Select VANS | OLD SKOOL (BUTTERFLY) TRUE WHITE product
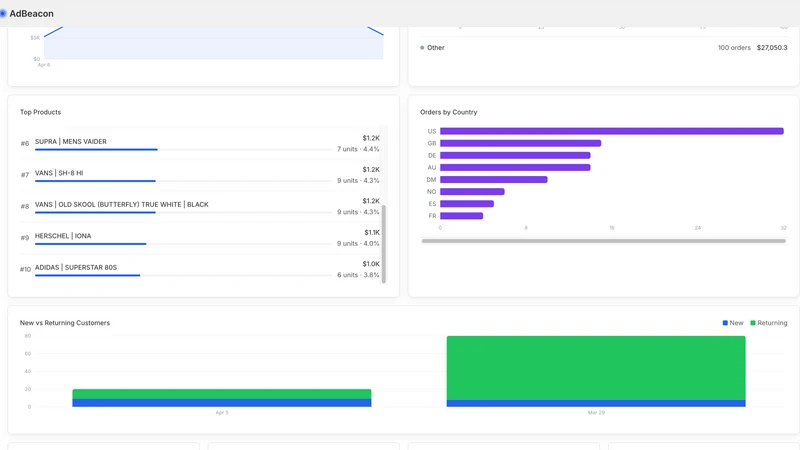The width and height of the screenshot is (800, 450). coord(200,206)
